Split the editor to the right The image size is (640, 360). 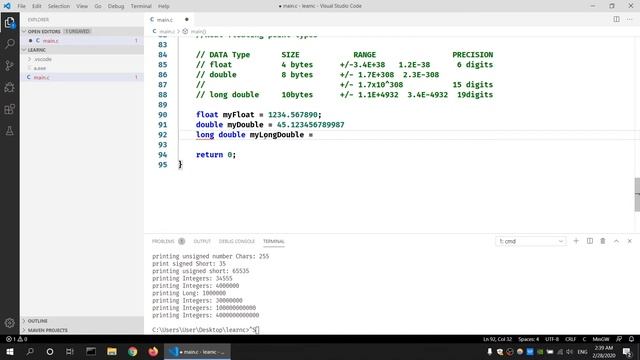click(616, 19)
